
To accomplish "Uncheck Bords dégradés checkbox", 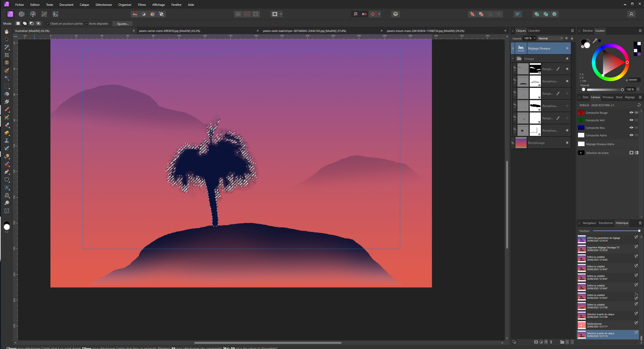I will tap(86, 24).
